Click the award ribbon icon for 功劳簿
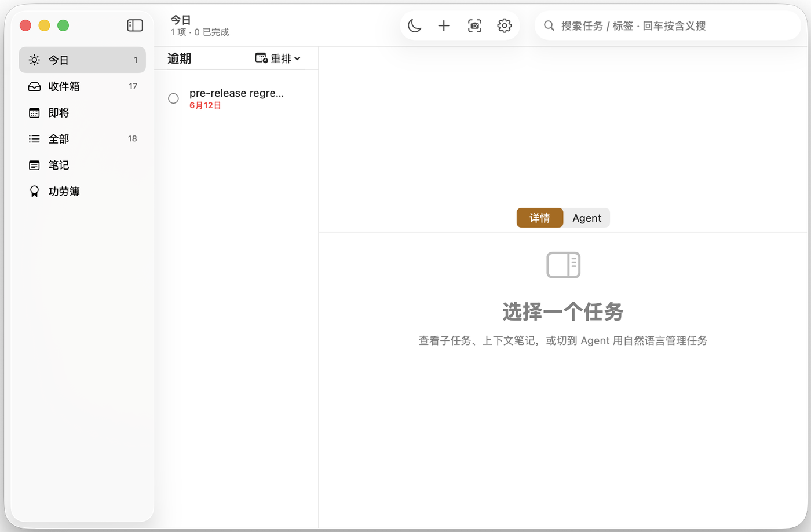811x532 pixels. 34,192
